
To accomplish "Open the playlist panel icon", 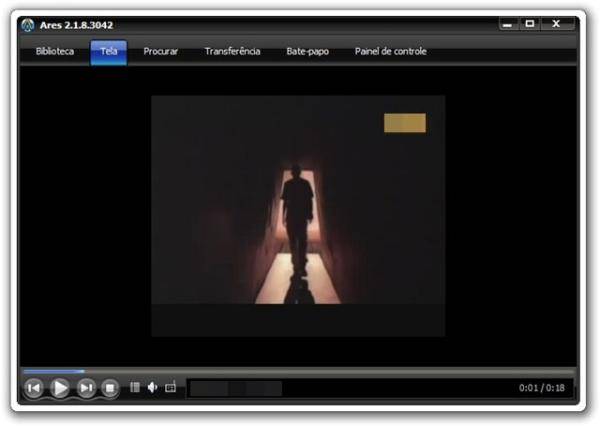I will [x=135, y=387].
